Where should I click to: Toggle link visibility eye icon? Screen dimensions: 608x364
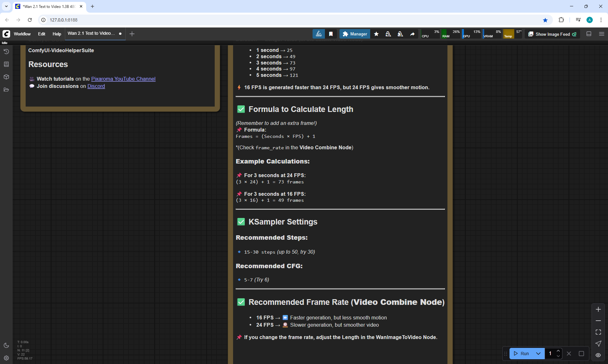598,355
